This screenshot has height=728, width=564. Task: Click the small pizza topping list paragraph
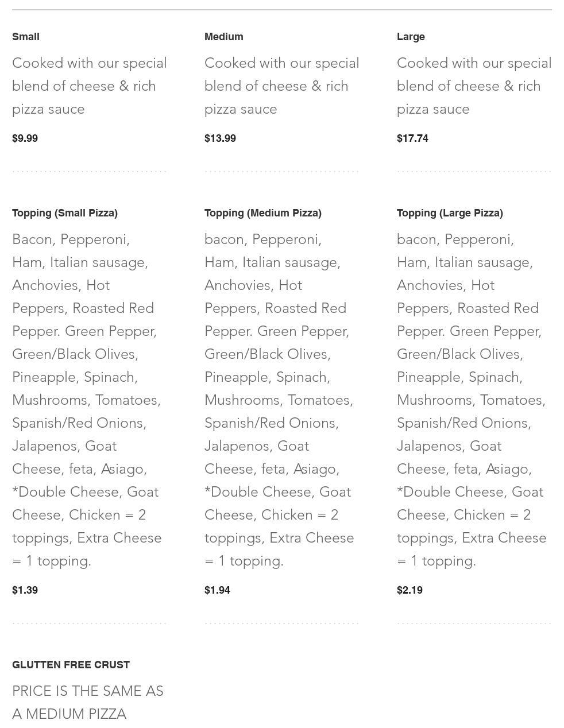86,400
